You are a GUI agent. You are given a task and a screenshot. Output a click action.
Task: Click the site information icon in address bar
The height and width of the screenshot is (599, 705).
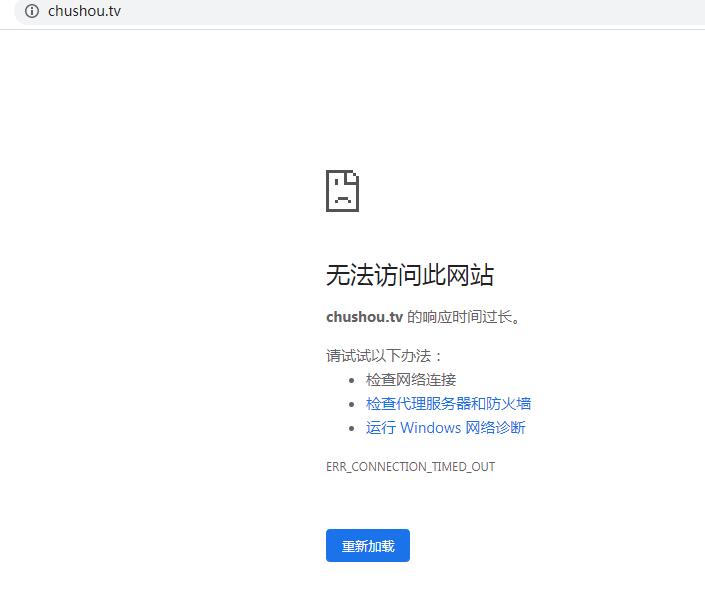[x=31, y=11]
